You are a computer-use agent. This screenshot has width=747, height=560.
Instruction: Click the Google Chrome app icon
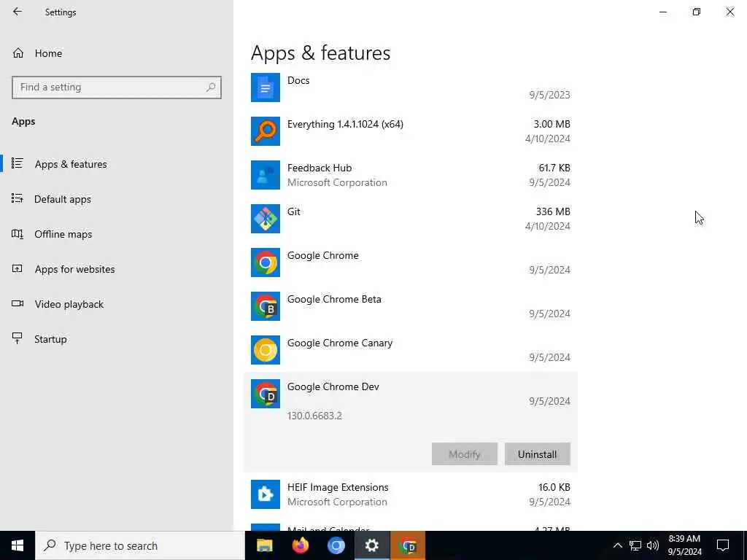click(x=266, y=262)
